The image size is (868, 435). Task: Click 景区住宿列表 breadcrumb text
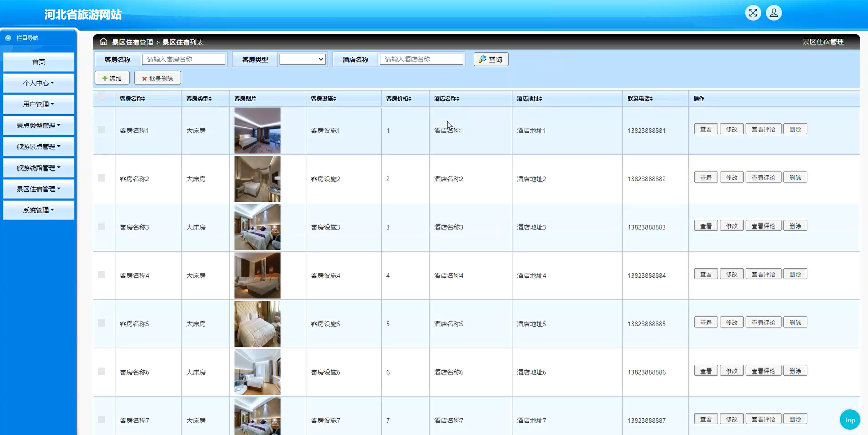click(x=183, y=42)
